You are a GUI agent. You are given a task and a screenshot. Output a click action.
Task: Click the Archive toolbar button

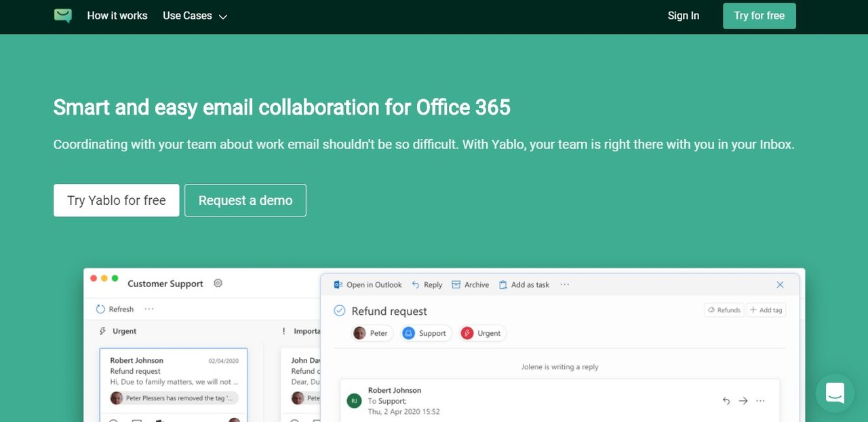tap(470, 285)
